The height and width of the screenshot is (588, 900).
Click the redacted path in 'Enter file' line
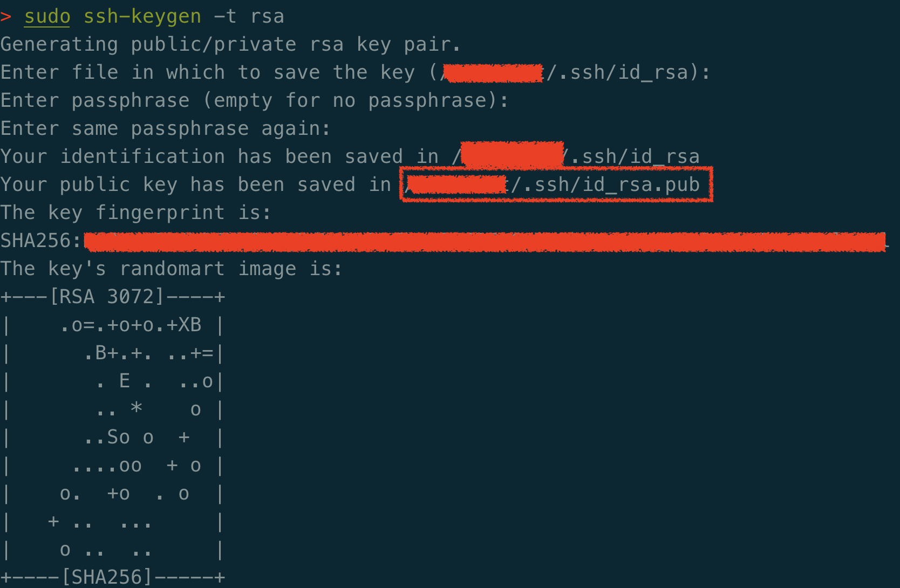(493, 73)
